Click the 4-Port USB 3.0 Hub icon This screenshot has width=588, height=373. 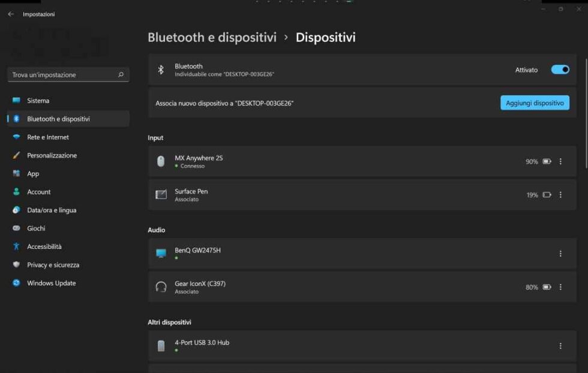click(x=161, y=345)
